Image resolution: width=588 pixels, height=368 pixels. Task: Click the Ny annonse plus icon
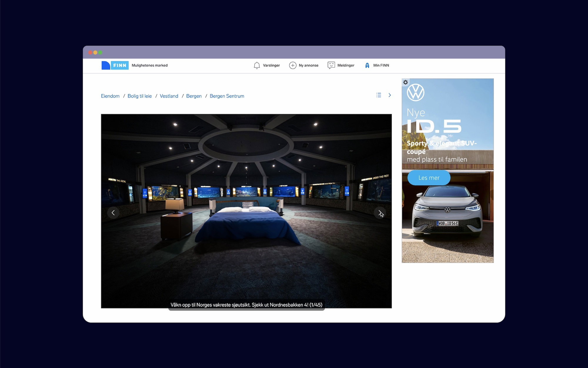pyautogui.click(x=293, y=65)
